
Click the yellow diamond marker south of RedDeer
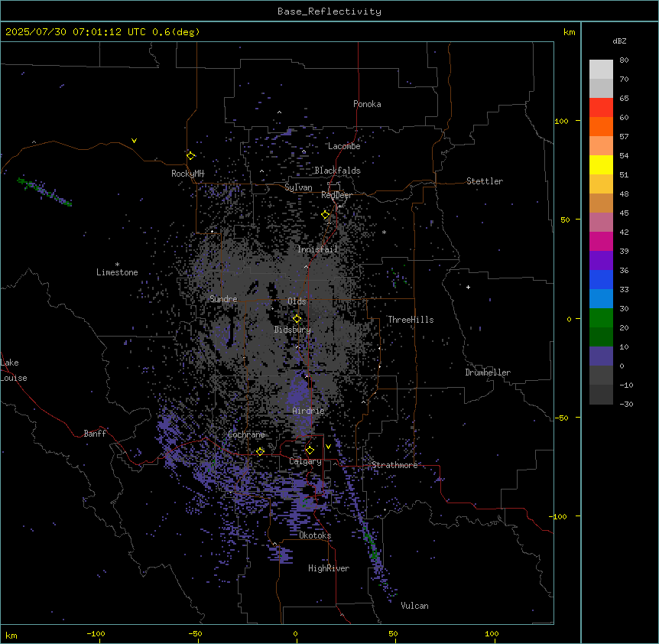pyautogui.click(x=326, y=215)
